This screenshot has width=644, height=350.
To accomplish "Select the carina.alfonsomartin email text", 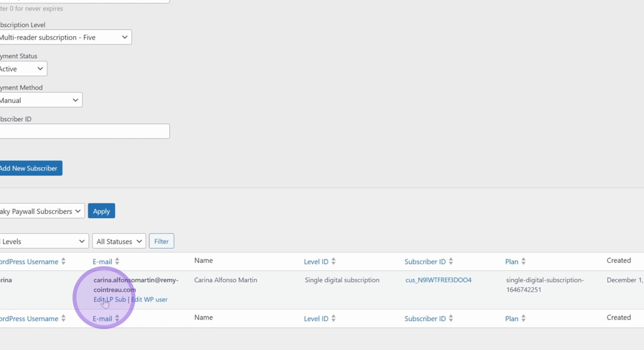I will (136, 285).
